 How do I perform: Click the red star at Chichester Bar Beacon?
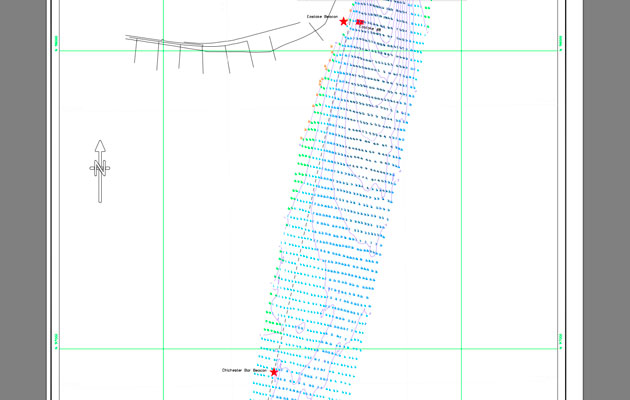pyautogui.click(x=274, y=372)
